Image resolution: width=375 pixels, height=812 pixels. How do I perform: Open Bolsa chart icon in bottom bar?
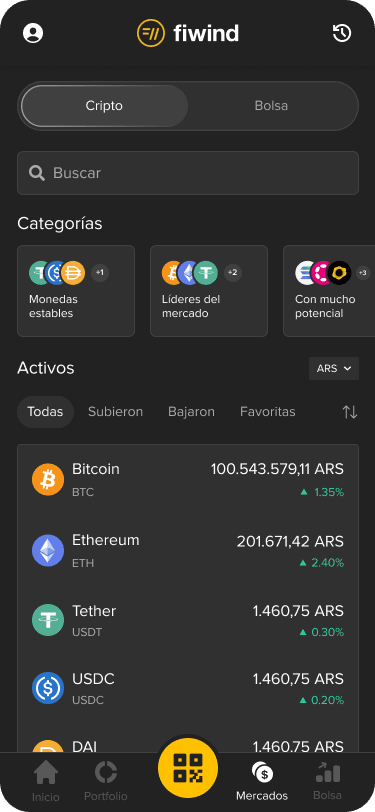pyautogui.click(x=327, y=773)
